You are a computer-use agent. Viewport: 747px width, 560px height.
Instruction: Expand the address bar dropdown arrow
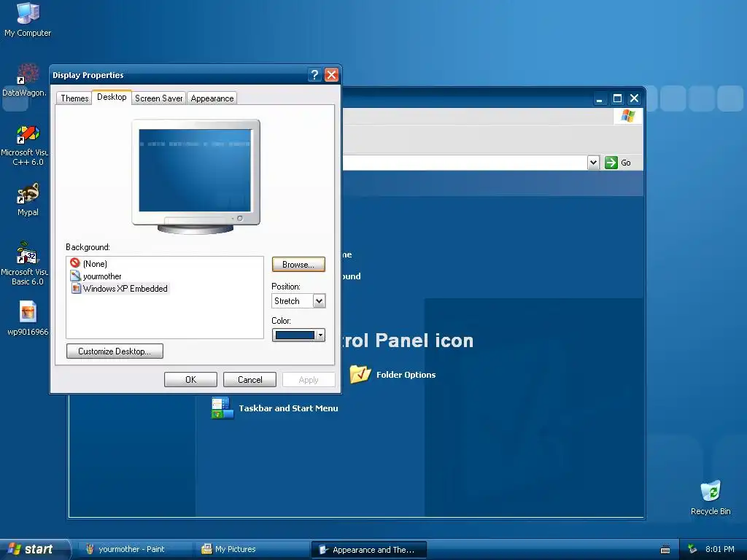point(592,163)
